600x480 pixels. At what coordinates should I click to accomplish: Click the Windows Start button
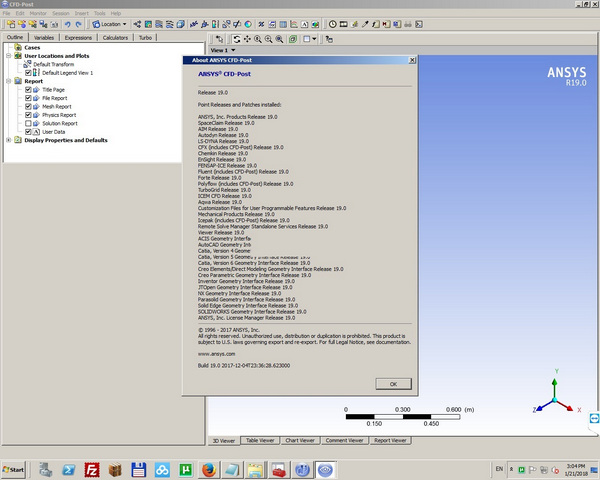tap(15, 468)
